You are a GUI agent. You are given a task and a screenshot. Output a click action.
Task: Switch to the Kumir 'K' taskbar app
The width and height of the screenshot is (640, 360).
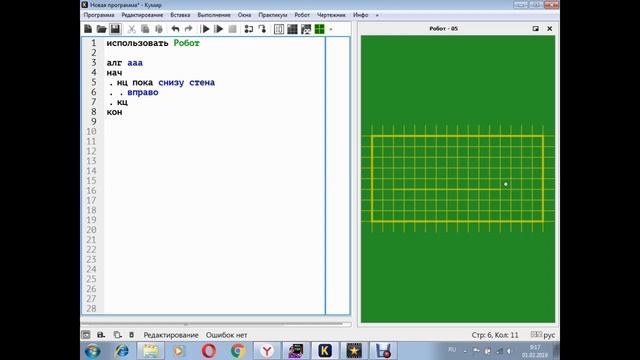(x=325, y=351)
